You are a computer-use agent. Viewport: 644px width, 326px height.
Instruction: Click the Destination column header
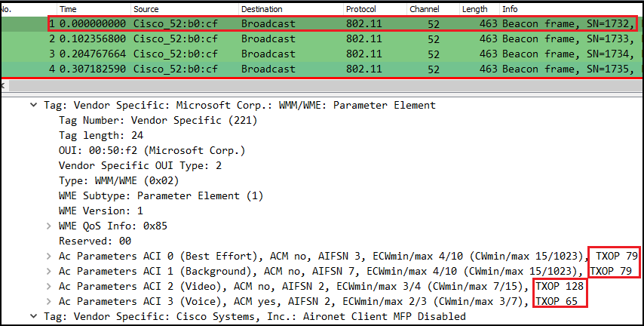(261, 8)
